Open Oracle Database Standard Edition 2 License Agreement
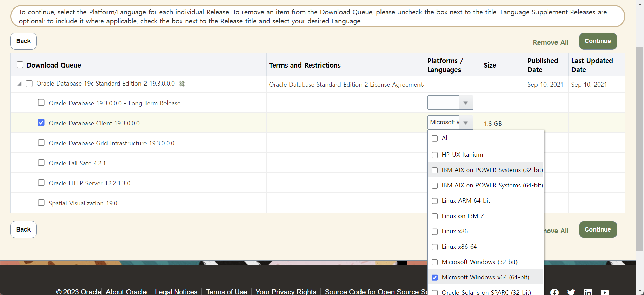The height and width of the screenshot is (295, 644). tap(346, 85)
